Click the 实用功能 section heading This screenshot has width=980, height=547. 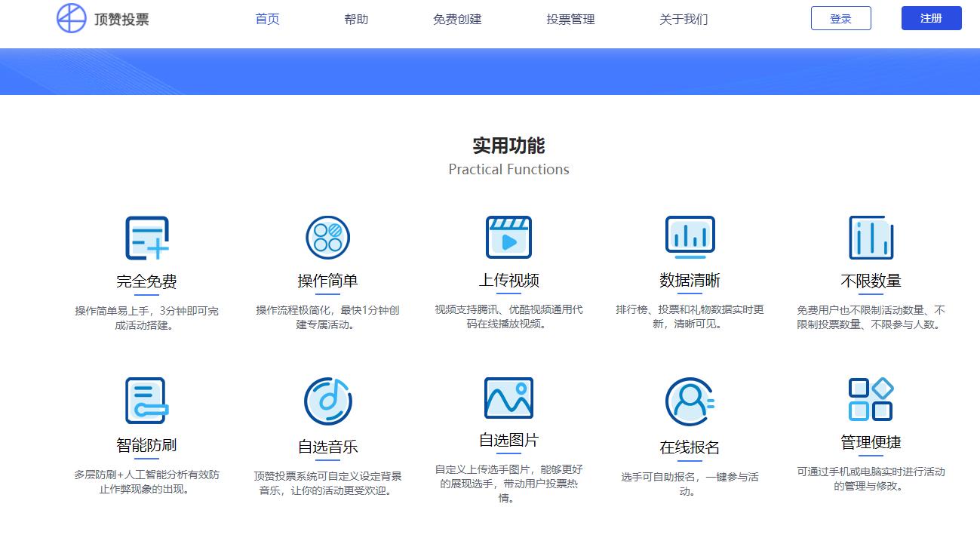[508, 146]
